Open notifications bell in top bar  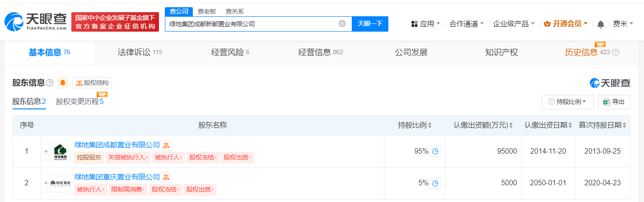pos(600,24)
